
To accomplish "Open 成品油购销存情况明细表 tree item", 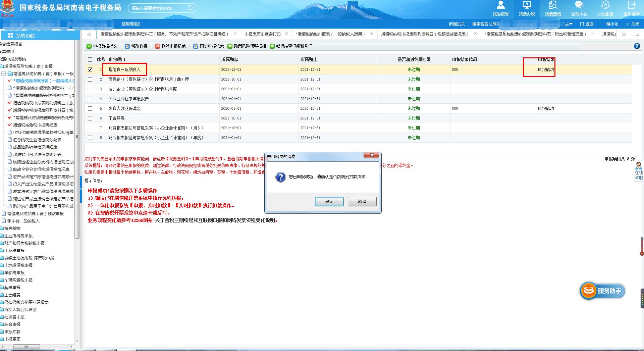I will click(35, 147).
